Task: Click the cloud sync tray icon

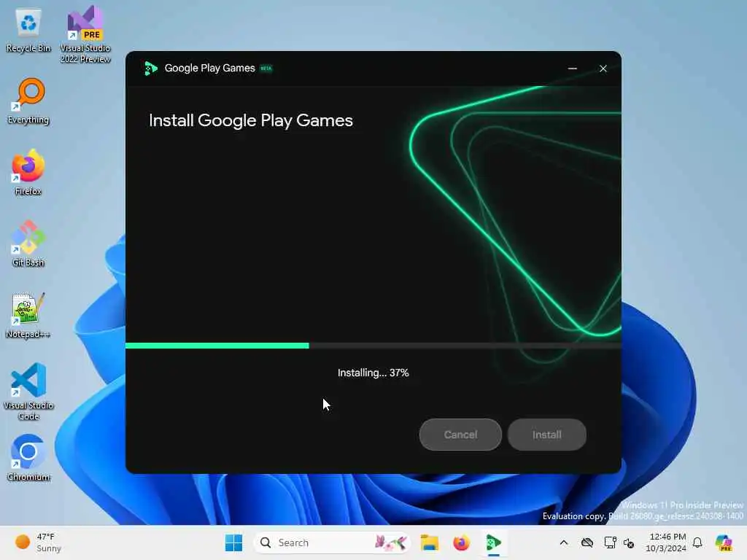Action: click(587, 542)
